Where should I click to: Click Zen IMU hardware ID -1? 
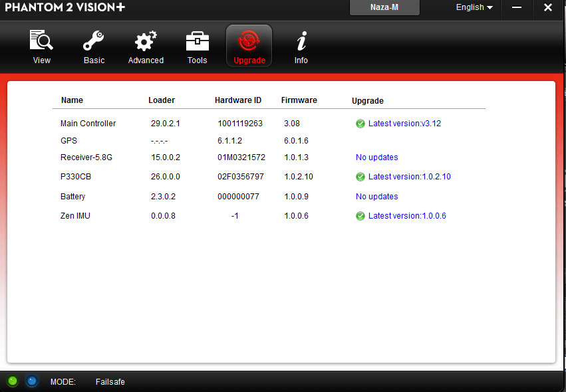coord(235,216)
